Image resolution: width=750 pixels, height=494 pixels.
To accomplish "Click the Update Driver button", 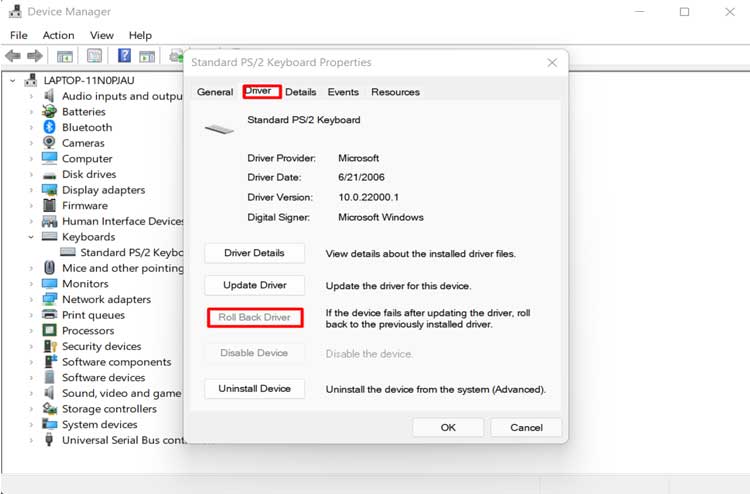I will [254, 285].
